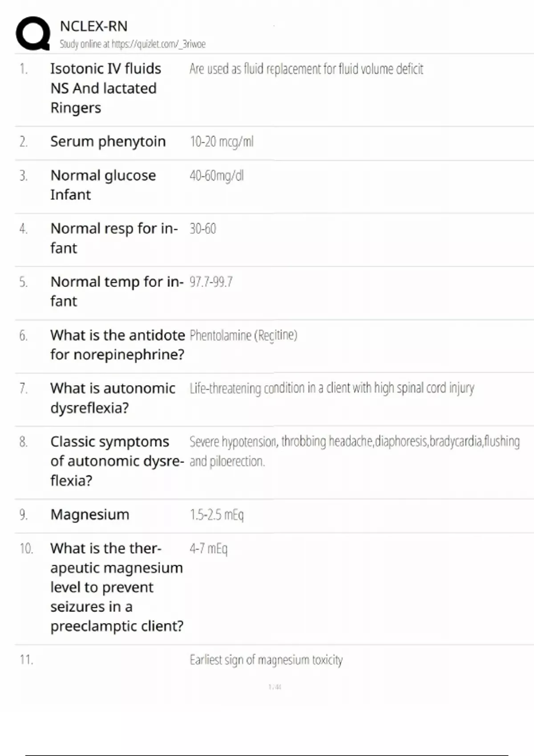
Task: Click the '40-60mg/dl' answer
Action: pyautogui.click(x=217, y=176)
